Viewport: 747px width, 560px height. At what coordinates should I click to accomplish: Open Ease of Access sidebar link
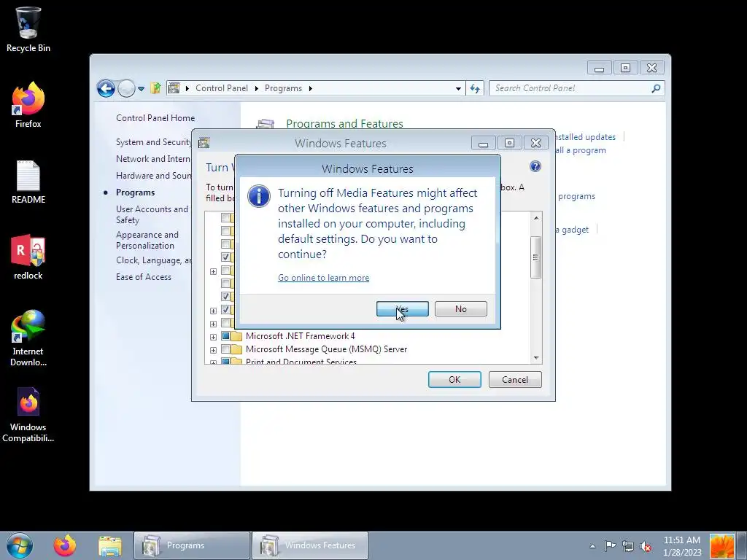point(144,276)
